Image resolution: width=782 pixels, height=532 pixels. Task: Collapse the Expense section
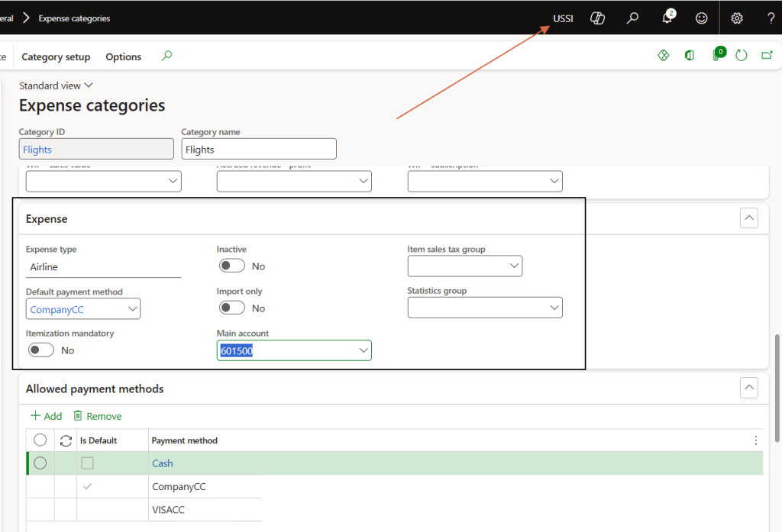(x=749, y=218)
